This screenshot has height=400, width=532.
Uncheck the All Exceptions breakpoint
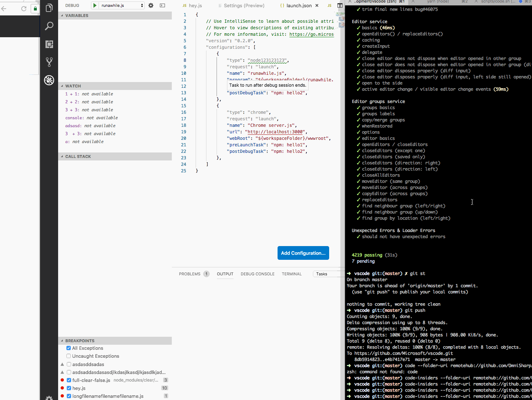point(69,348)
